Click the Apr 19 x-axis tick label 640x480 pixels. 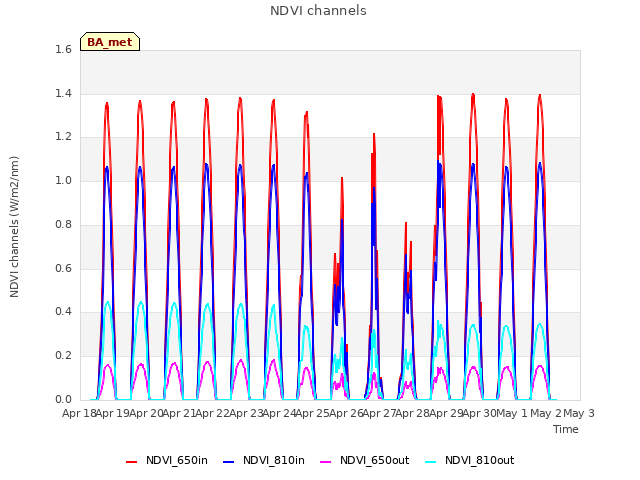113,413
